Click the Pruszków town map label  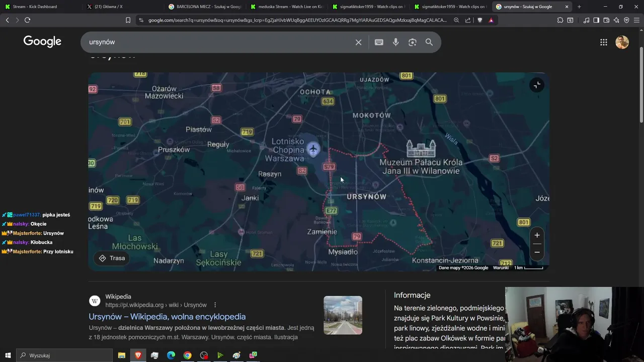pos(174,150)
